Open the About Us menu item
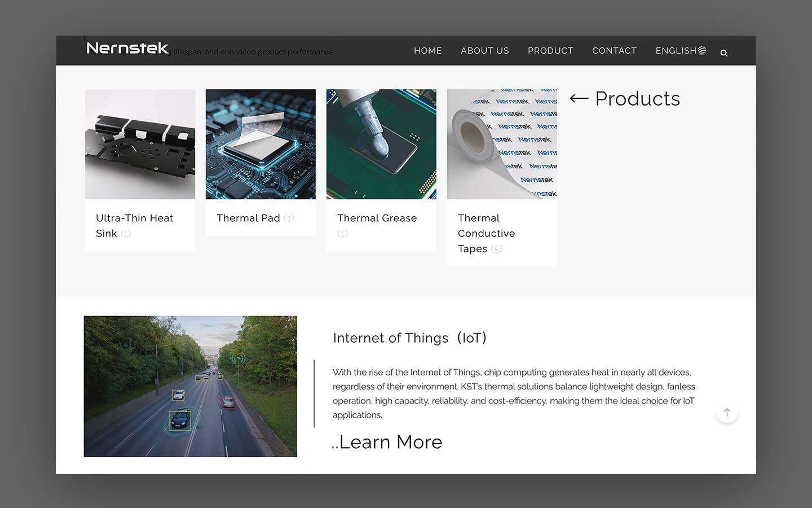812x508 pixels. point(484,51)
